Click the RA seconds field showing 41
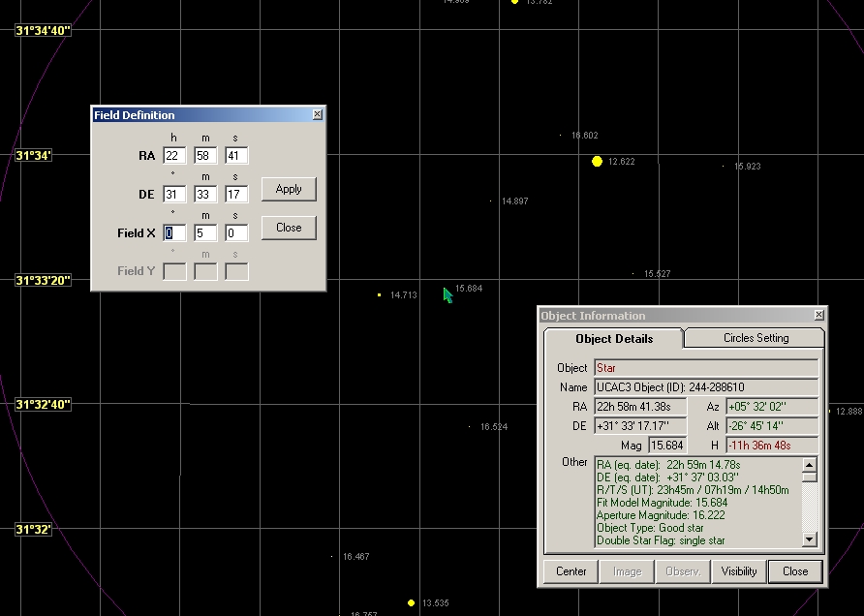 (235, 155)
